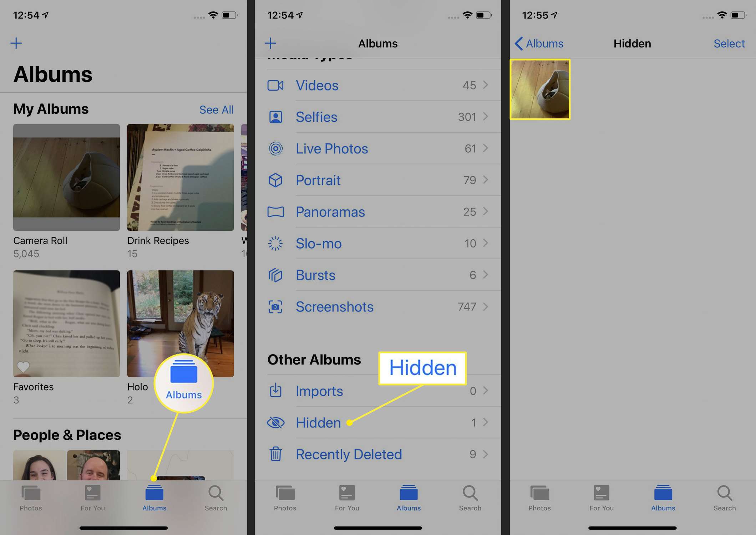
Task: Tap the Bursts icon in media types
Action: [x=275, y=274]
